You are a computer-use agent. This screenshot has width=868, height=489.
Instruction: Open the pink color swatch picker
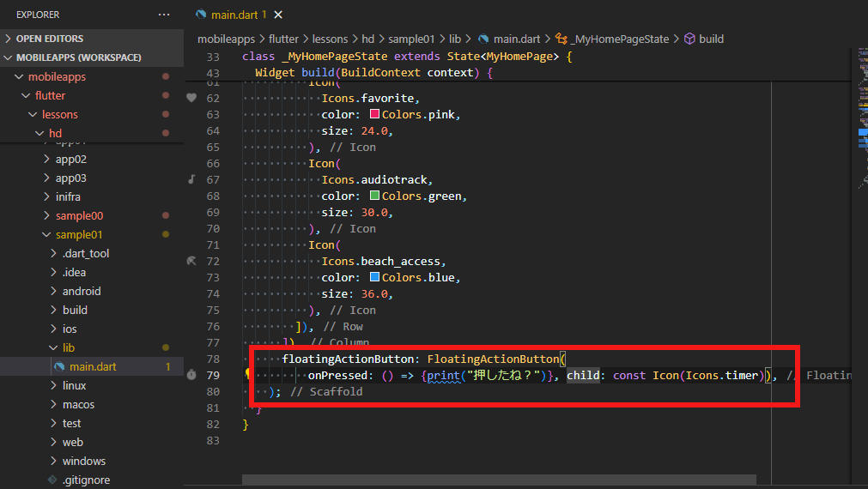coord(374,114)
